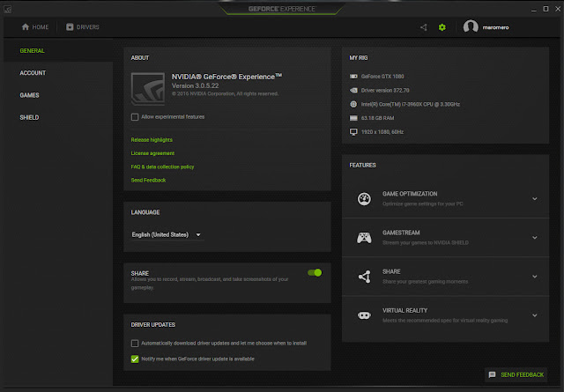The image size is (564, 392).
Task: Click the 1920 x 1080, 60Hz text
Action: (x=382, y=132)
